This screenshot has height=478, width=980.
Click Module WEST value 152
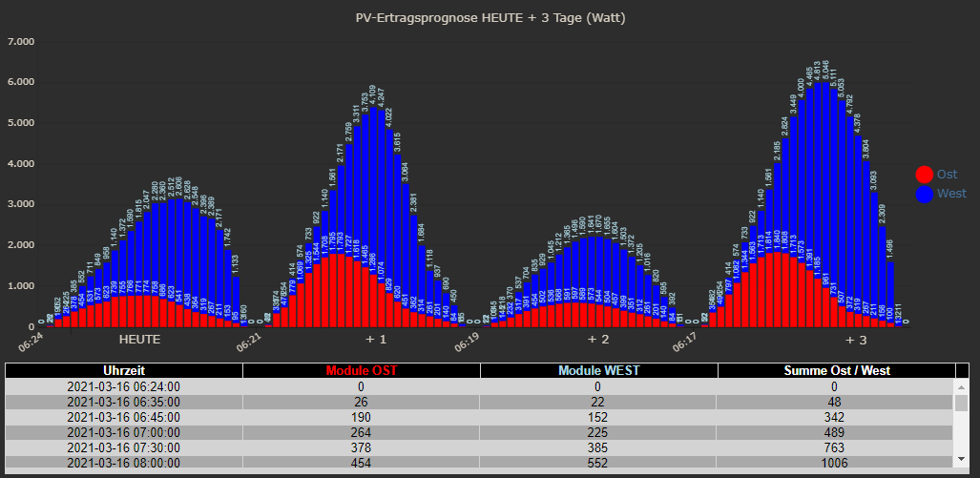tap(598, 417)
